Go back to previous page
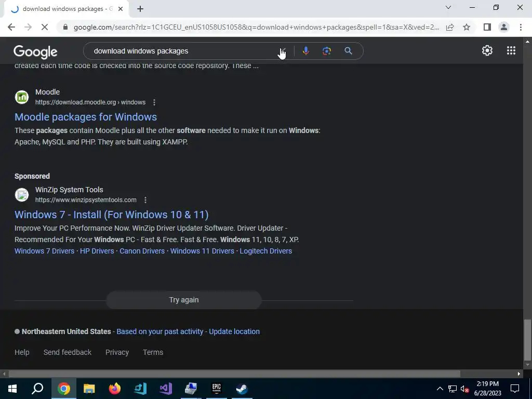532x399 pixels. [11, 27]
